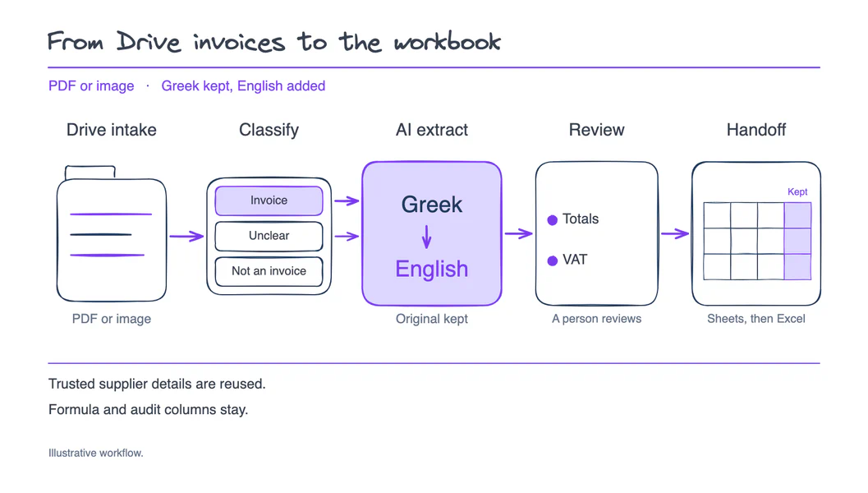Screen dimensions: 868x493
Task: Click the Handoff spreadsheet grid icon
Action: click(x=757, y=241)
